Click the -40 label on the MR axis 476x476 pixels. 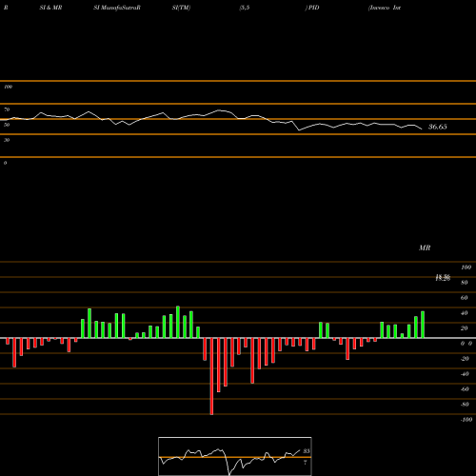[x=465, y=374]
